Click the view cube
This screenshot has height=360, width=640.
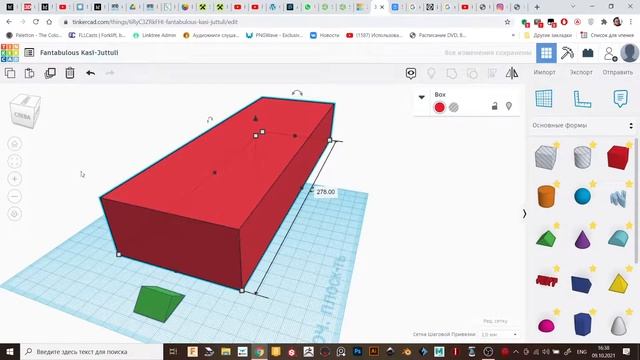25,111
